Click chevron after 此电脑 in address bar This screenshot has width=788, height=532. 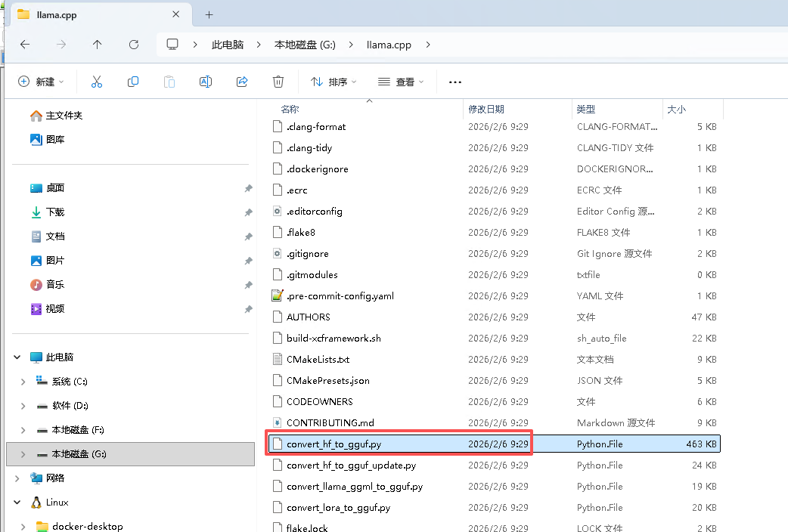[x=259, y=45]
